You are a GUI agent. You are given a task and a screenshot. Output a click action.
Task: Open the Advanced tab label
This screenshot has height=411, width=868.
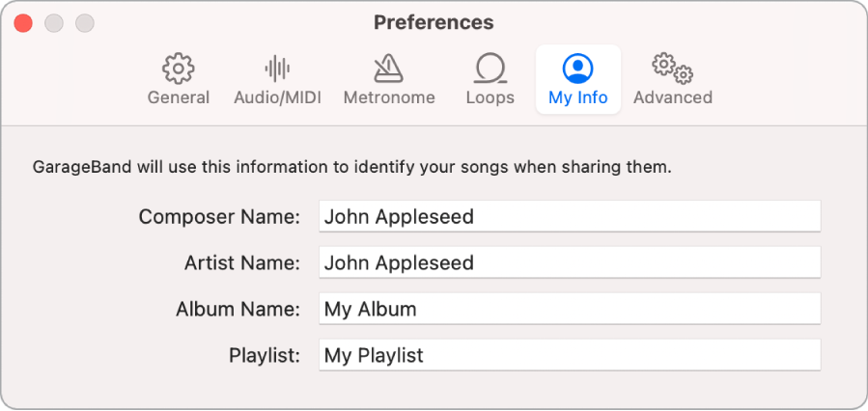pyautogui.click(x=672, y=97)
